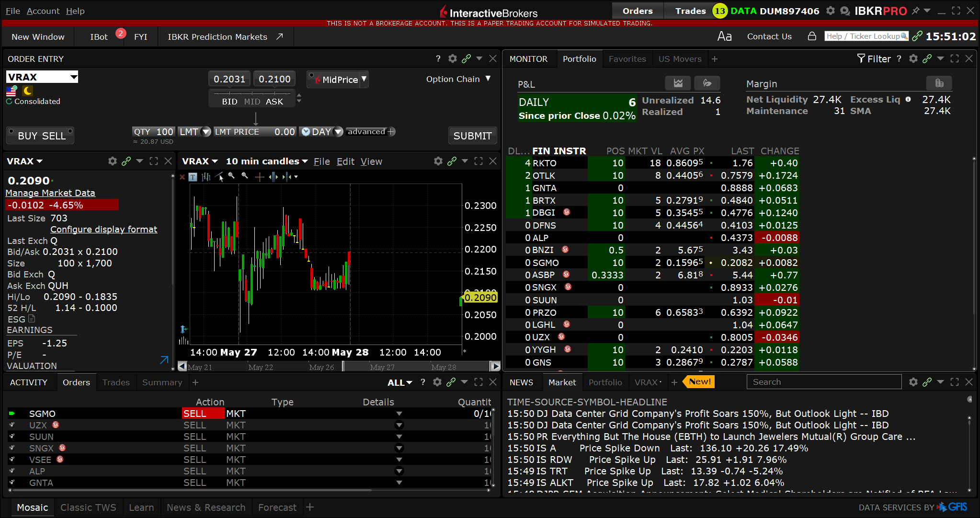Screen dimensions: 980x518
Task: Click the Filter funnel in Monitor panel
Action: [873, 58]
